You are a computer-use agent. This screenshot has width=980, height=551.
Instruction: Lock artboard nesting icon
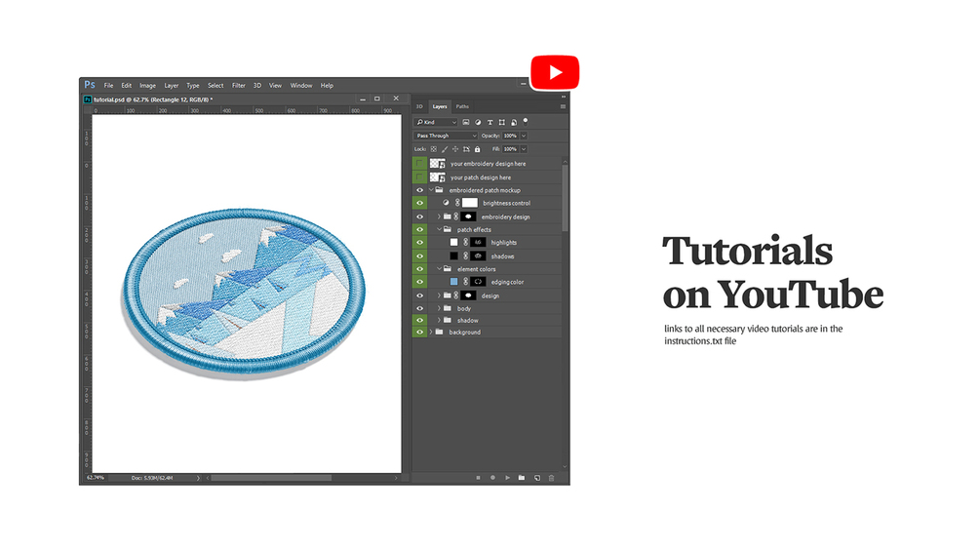click(x=466, y=149)
